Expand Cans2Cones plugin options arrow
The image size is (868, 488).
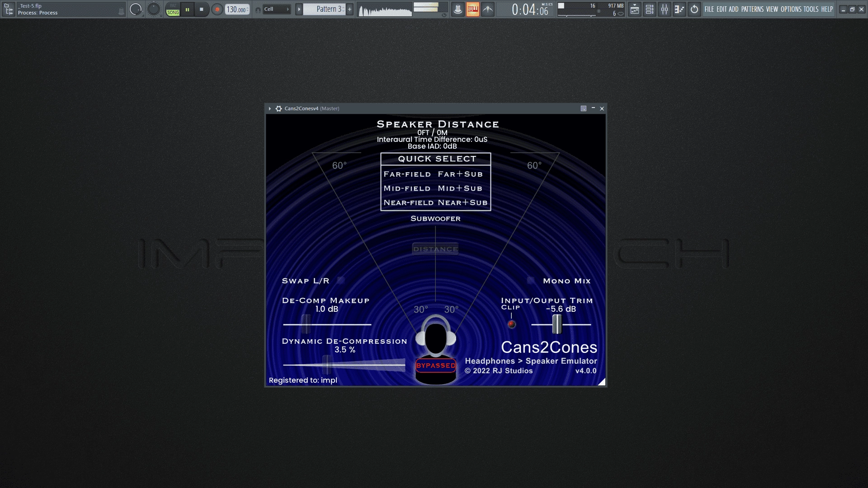pyautogui.click(x=269, y=108)
